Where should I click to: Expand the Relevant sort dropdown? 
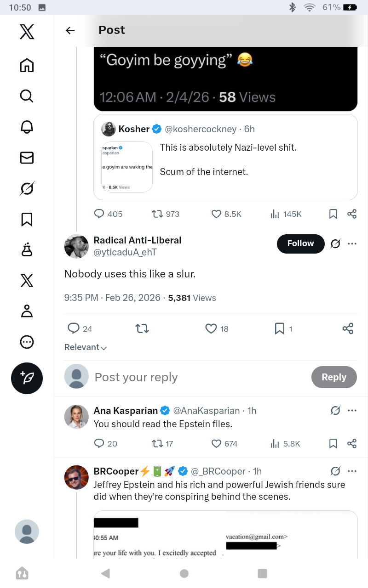pos(86,347)
